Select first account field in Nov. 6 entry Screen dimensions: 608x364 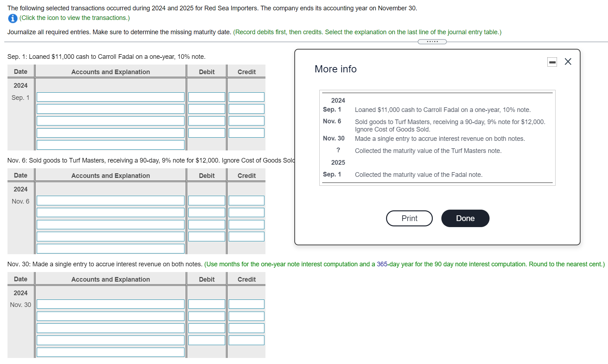[x=111, y=200]
